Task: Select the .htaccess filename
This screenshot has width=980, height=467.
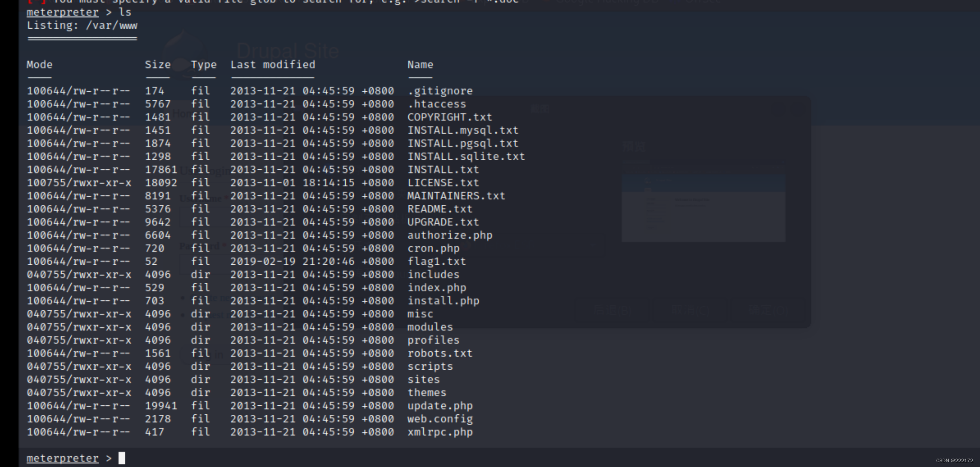Action: 436,104
